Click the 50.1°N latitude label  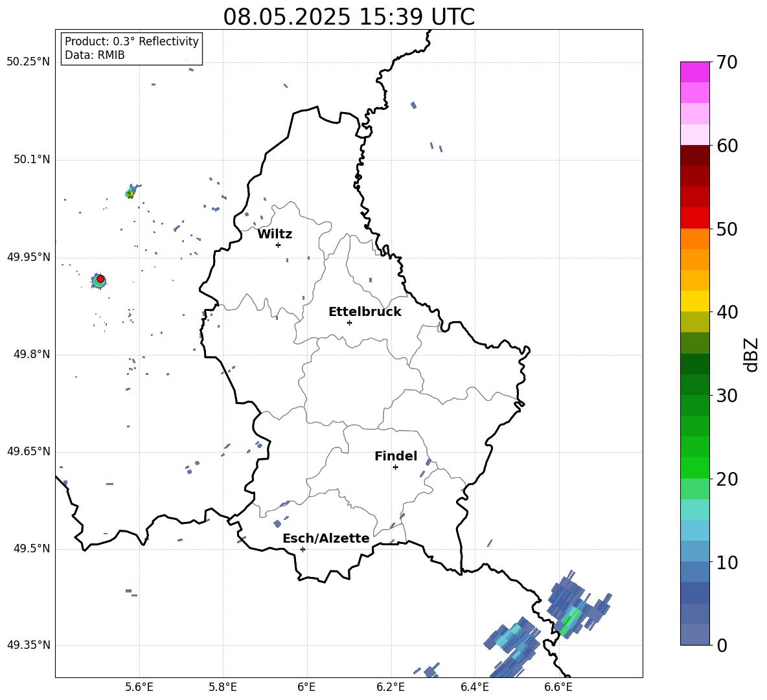(32, 160)
